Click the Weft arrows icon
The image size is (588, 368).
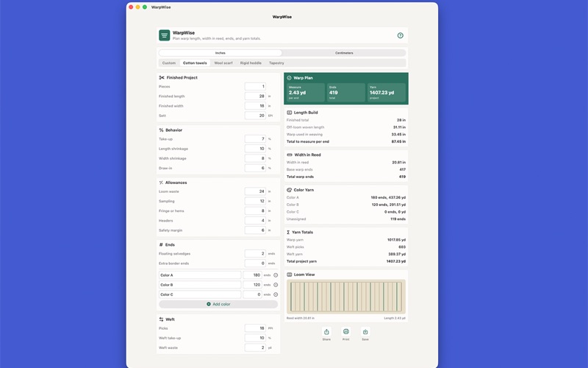pos(161,319)
